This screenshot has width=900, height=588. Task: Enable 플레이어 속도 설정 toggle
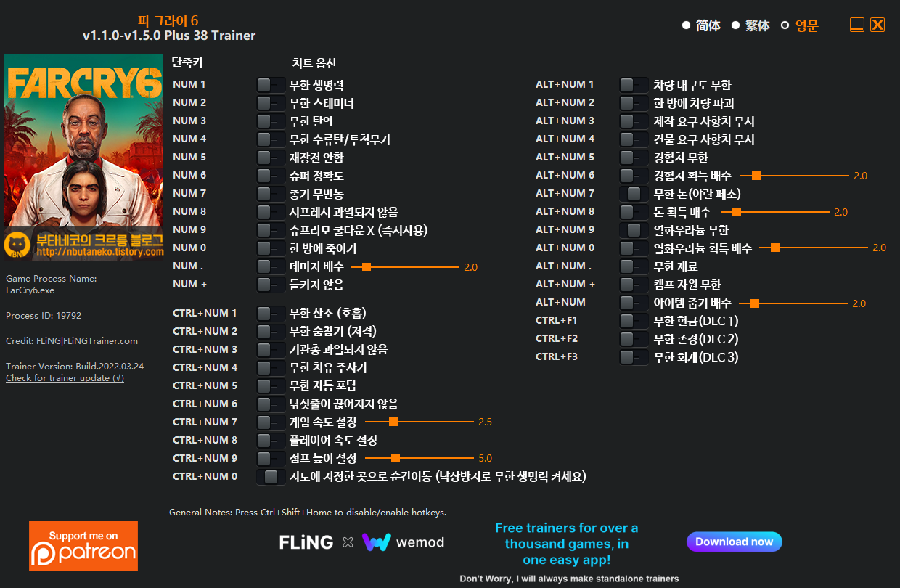(271, 441)
